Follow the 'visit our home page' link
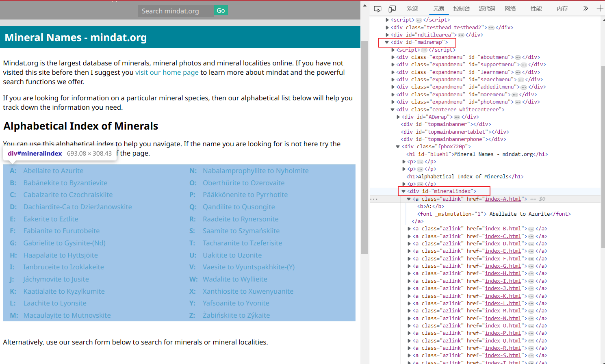 click(x=167, y=72)
